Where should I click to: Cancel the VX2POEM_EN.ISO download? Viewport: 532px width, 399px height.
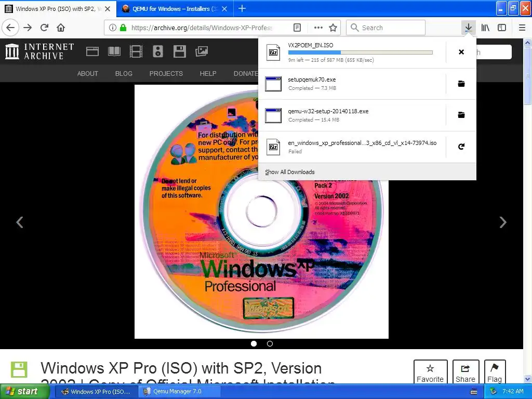click(x=461, y=52)
